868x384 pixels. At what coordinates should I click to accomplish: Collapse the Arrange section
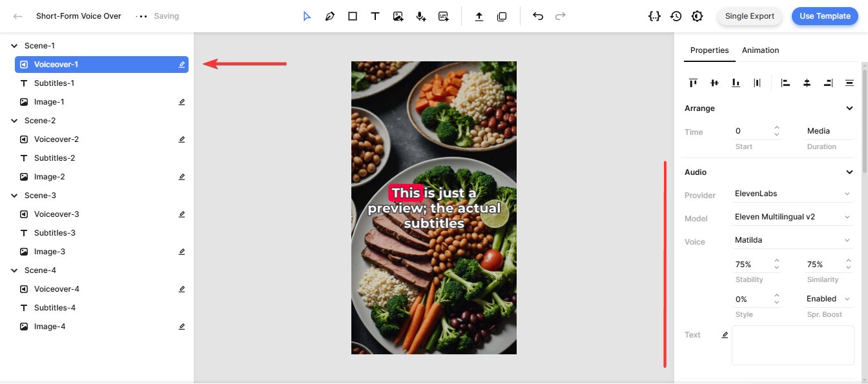849,108
